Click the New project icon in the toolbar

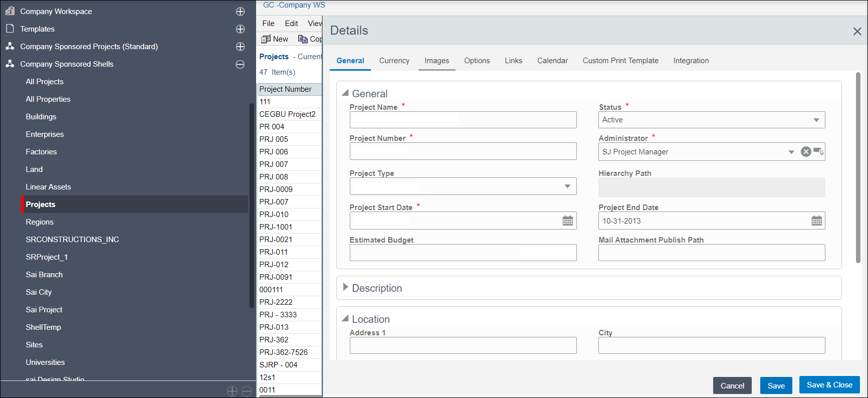pos(266,39)
